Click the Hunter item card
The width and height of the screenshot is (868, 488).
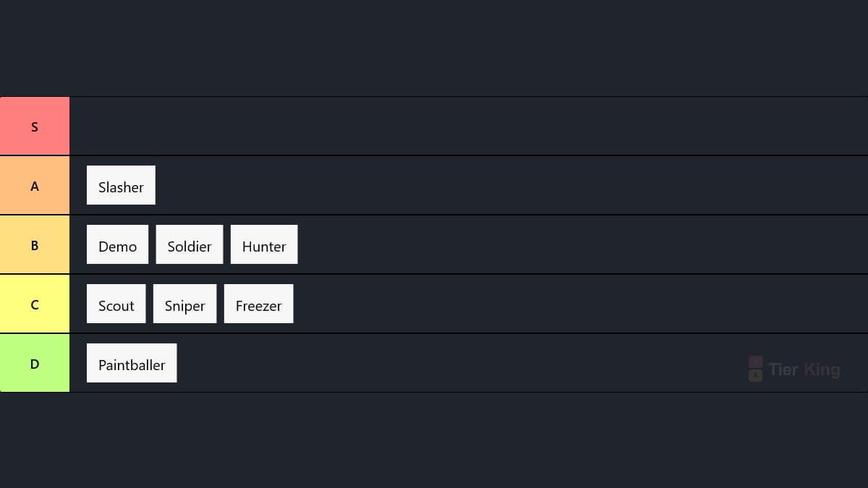pos(264,245)
